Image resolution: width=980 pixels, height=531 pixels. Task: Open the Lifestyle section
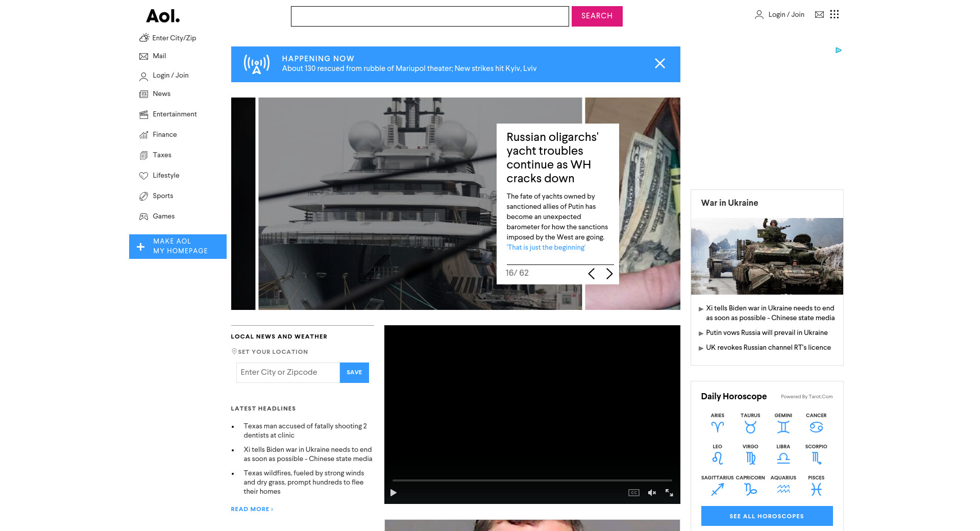click(x=166, y=176)
